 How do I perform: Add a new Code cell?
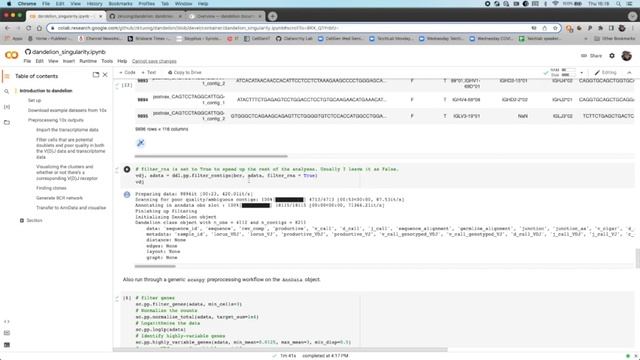tap(127, 72)
